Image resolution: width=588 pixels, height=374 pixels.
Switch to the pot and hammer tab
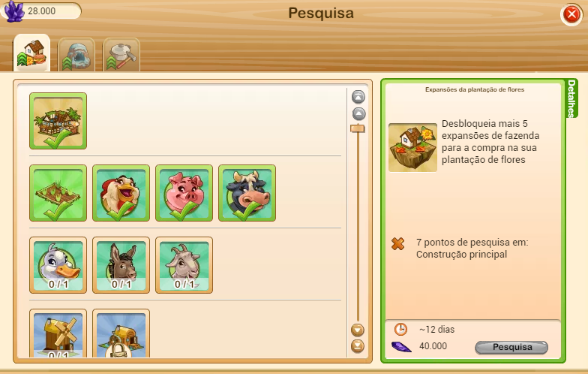[x=121, y=55]
